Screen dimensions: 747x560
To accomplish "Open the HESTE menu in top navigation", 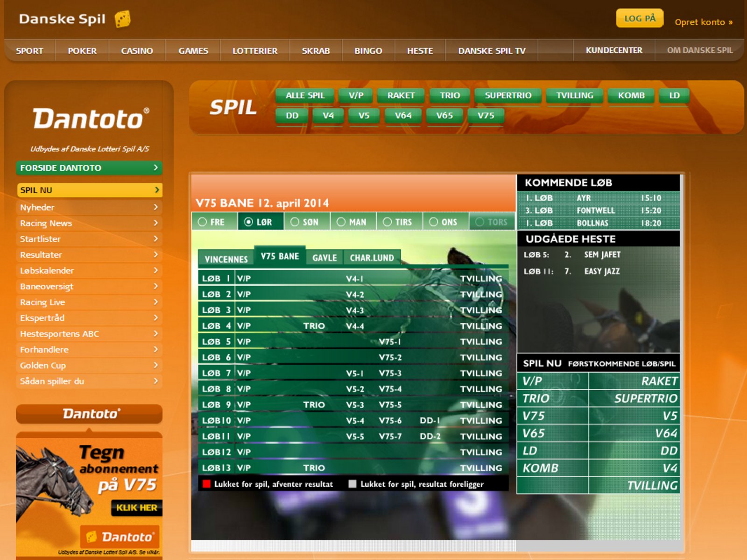I will 420,50.
